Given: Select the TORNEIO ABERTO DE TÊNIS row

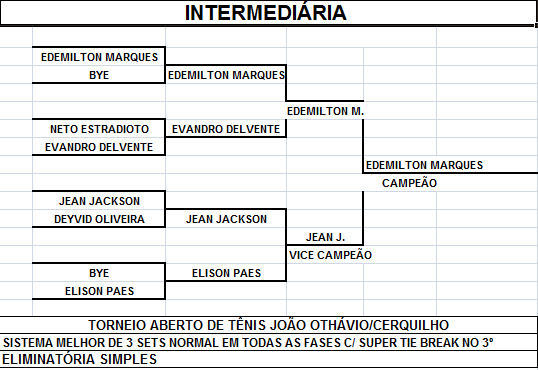Looking at the screenshot, I should 268,325.
